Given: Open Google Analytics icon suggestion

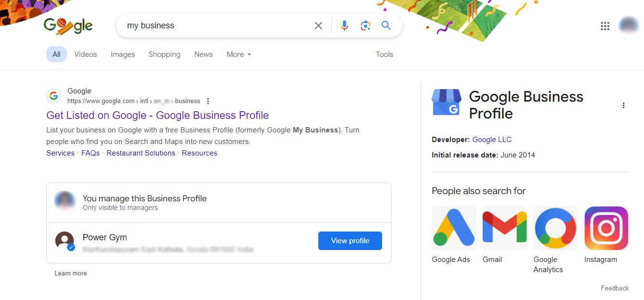Looking at the screenshot, I should click(555, 228).
